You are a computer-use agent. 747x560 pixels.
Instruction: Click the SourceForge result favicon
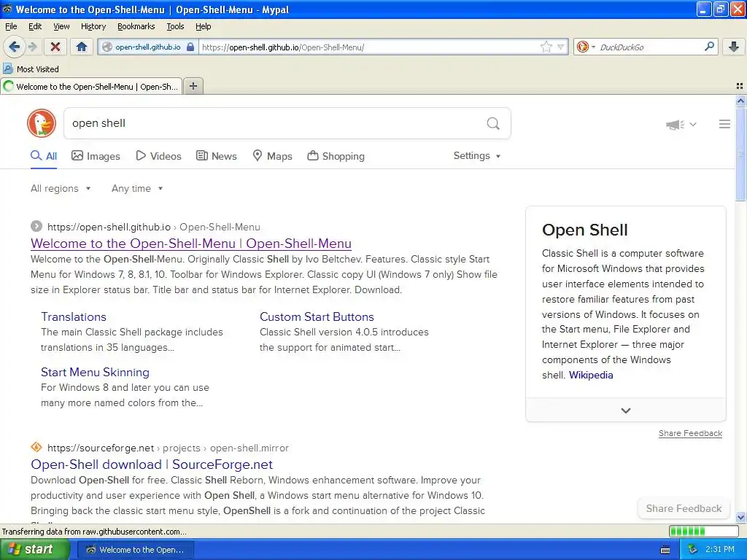point(36,448)
